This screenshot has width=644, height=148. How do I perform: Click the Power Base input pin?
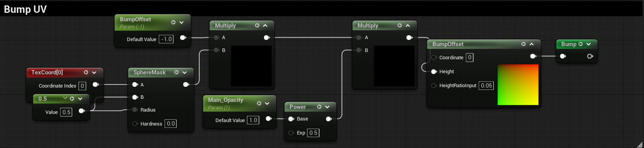point(291,119)
